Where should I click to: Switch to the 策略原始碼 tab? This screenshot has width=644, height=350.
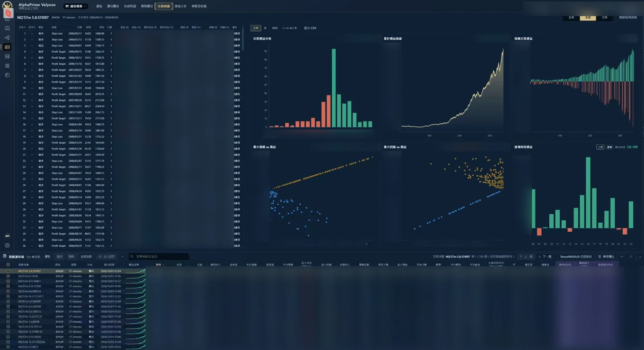(x=199, y=6)
